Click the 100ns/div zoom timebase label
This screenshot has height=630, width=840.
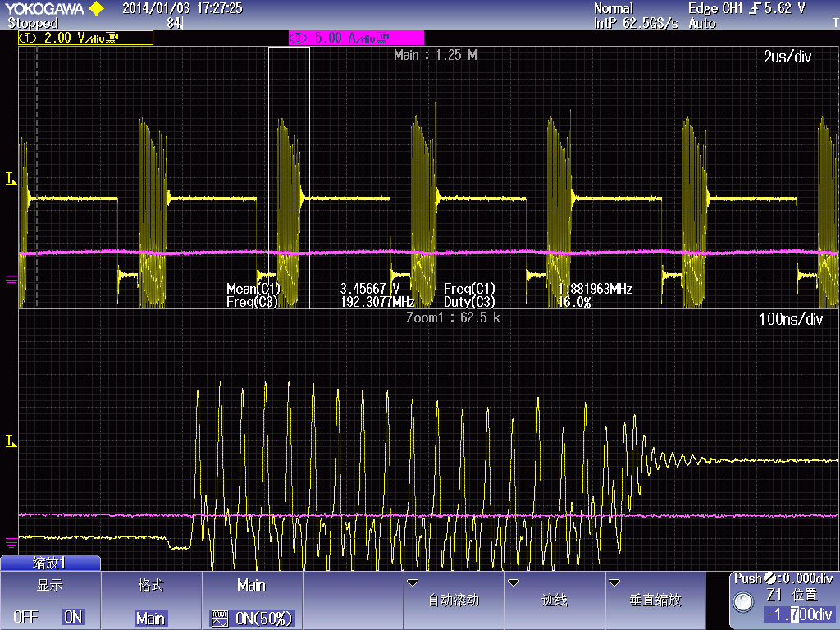(x=790, y=319)
